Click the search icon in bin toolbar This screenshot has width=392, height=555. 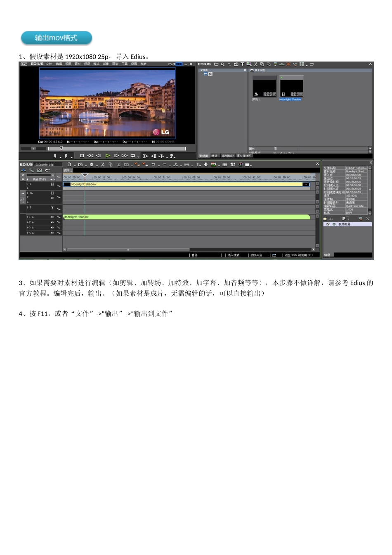coord(222,64)
